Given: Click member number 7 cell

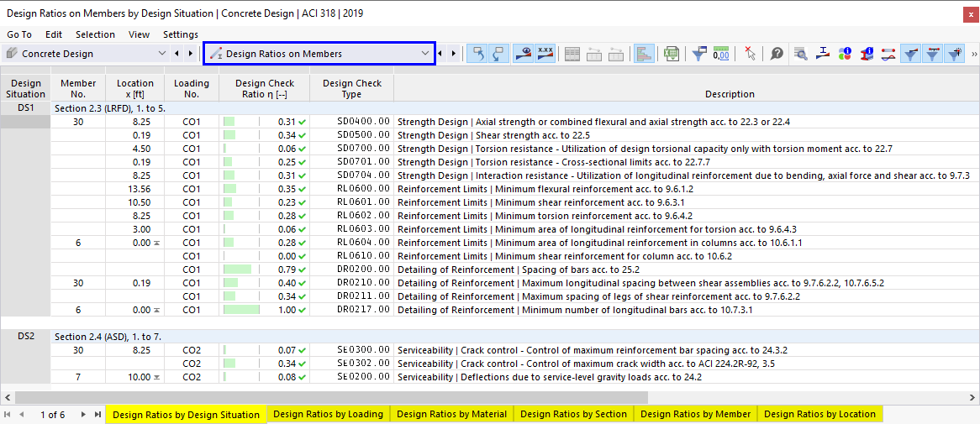Looking at the screenshot, I should 78,376.
